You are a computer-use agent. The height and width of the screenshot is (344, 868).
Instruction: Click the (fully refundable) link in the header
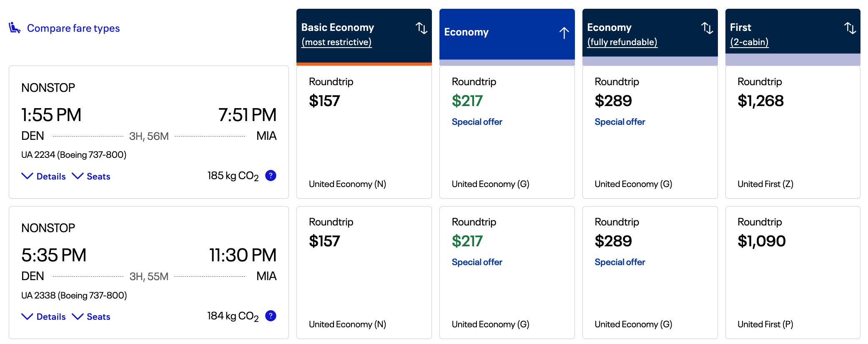click(622, 42)
